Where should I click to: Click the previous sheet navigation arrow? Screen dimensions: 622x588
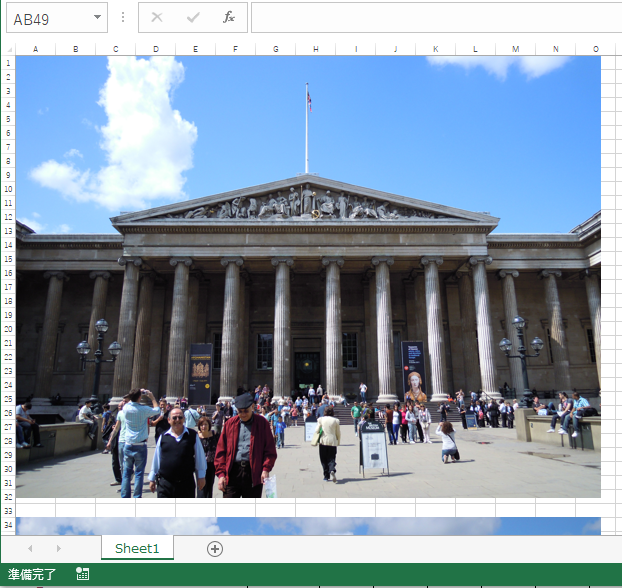[x=30, y=548]
